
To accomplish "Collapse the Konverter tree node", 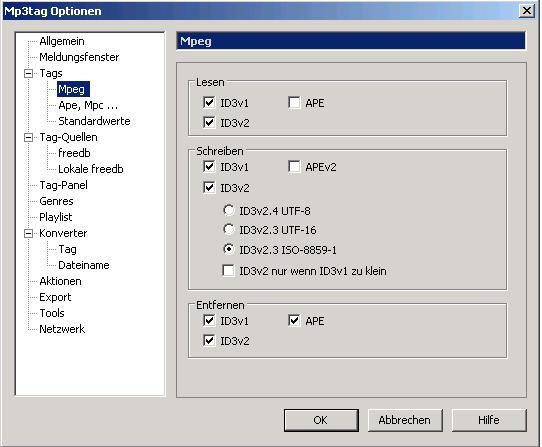I will click(x=29, y=234).
